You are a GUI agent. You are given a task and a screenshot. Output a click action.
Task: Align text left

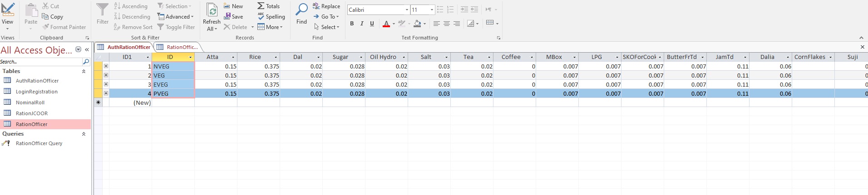pyautogui.click(x=437, y=24)
